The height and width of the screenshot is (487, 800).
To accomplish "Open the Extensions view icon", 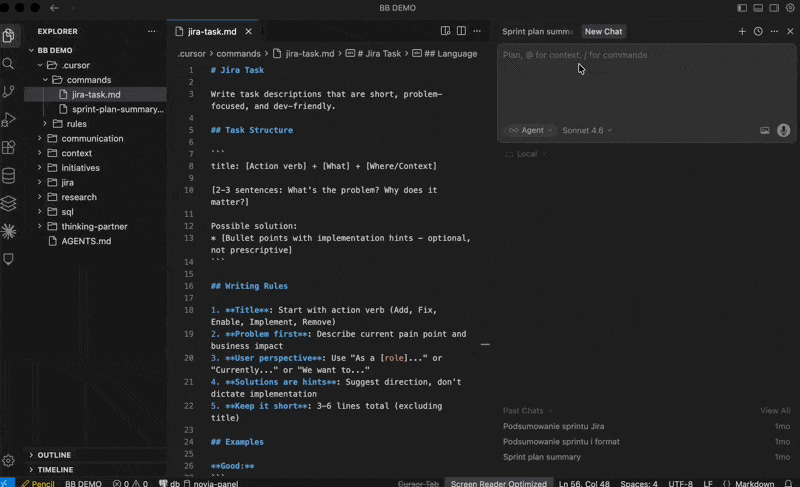I will [9, 148].
